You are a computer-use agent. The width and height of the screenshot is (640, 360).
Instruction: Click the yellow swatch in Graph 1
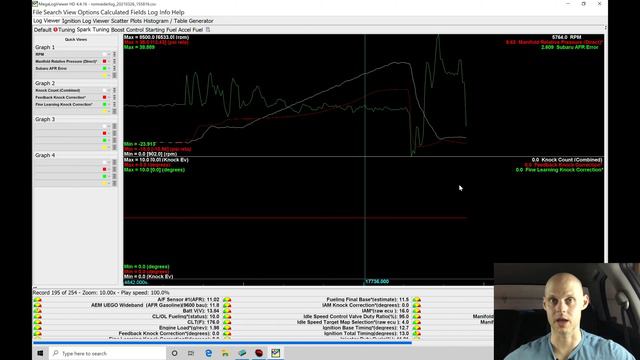pos(104,75)
